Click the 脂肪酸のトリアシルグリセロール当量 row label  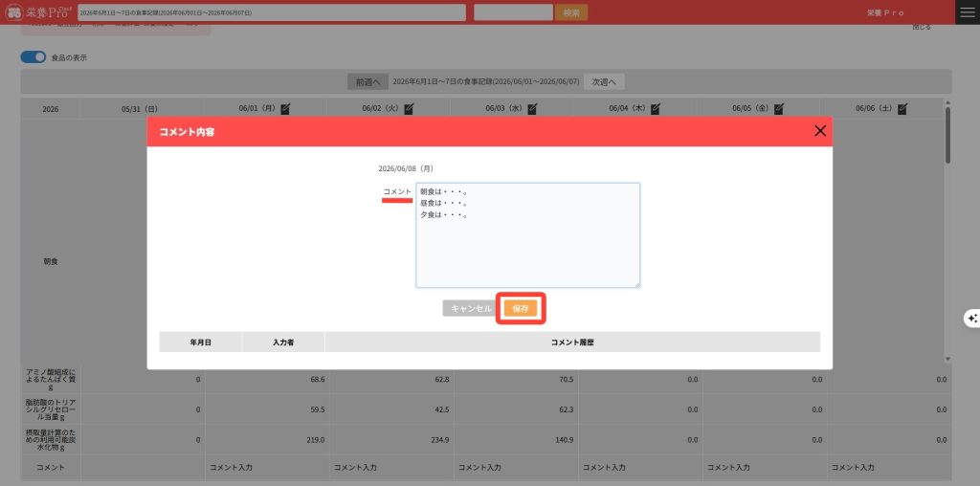point(51,409)
